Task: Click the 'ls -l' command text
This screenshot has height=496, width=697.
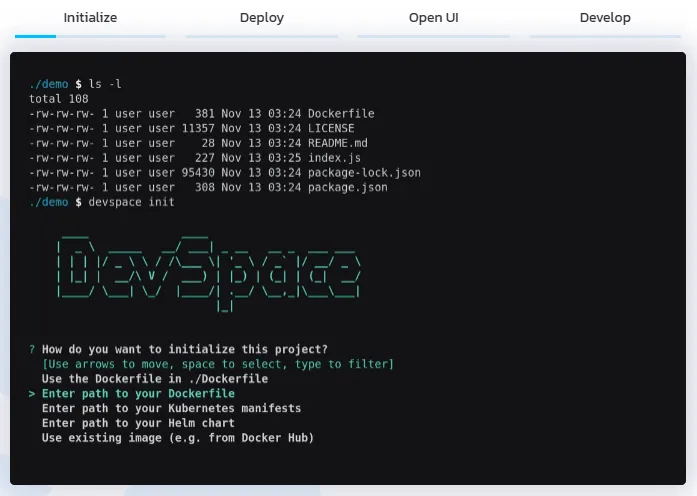Action: click(x=105, y=84)
